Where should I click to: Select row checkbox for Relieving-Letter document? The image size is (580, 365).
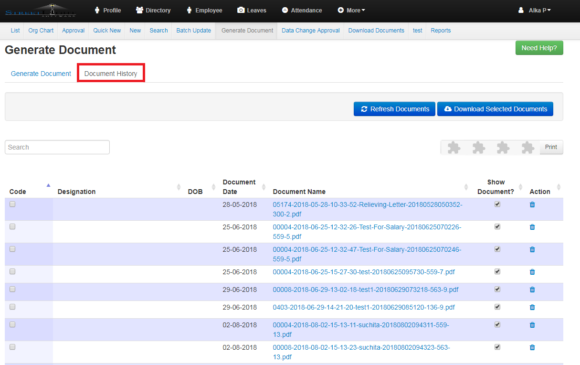click(13, 204)
